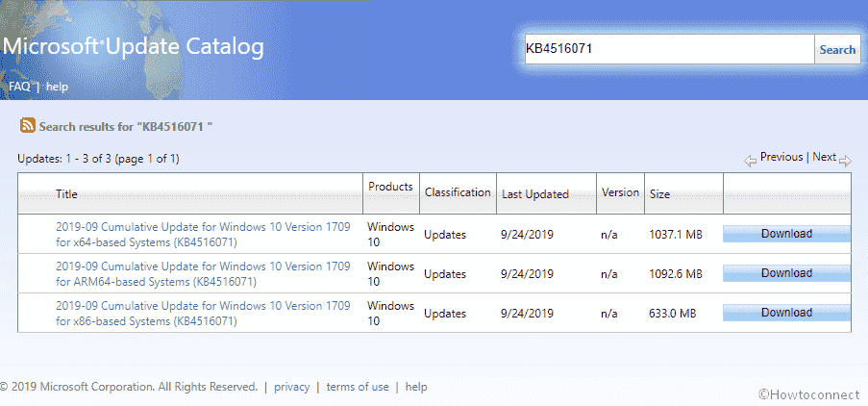The width and height of the screenshot is (868, 406).
Task: Go to Previous results page
Action: [x=781, y=157]
